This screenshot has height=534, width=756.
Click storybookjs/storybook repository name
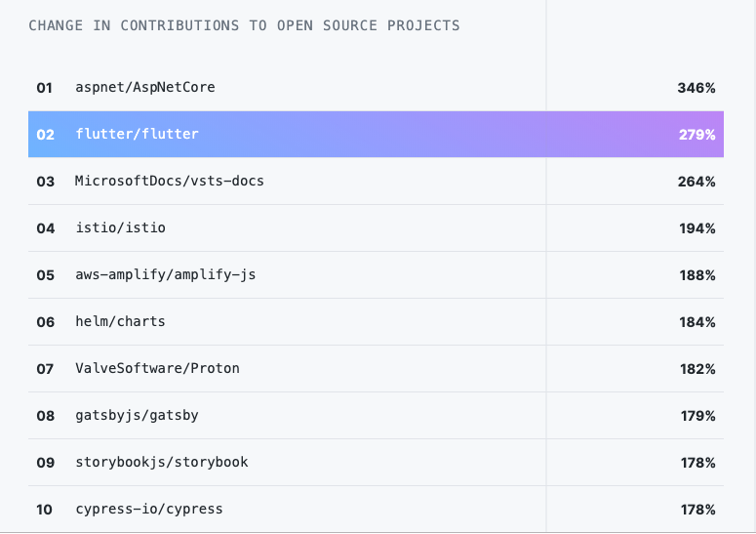[162, 462]
